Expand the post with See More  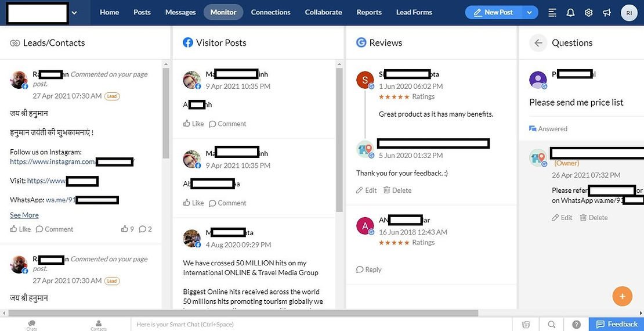pyautogui.click(x=24, y=215)
